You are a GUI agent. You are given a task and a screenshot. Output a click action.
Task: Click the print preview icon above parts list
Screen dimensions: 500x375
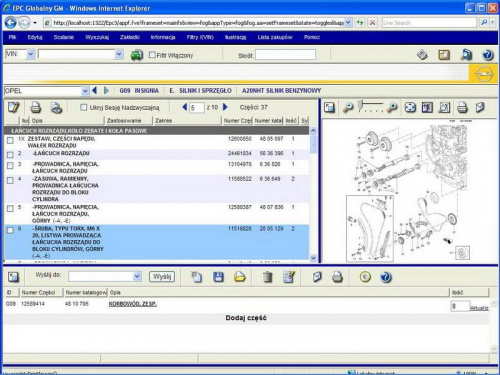click(57, 108)
